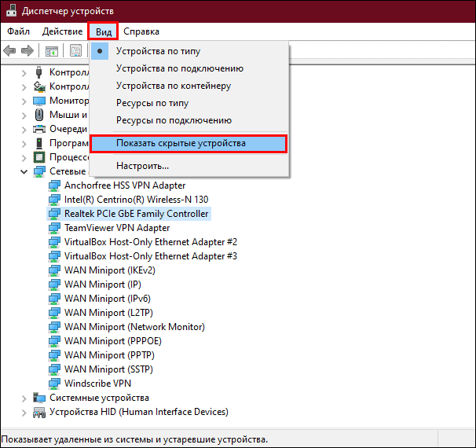This screenshot has width=476, height=448.
Task: Open the Действие menu
Action: [x=62, y=31]
